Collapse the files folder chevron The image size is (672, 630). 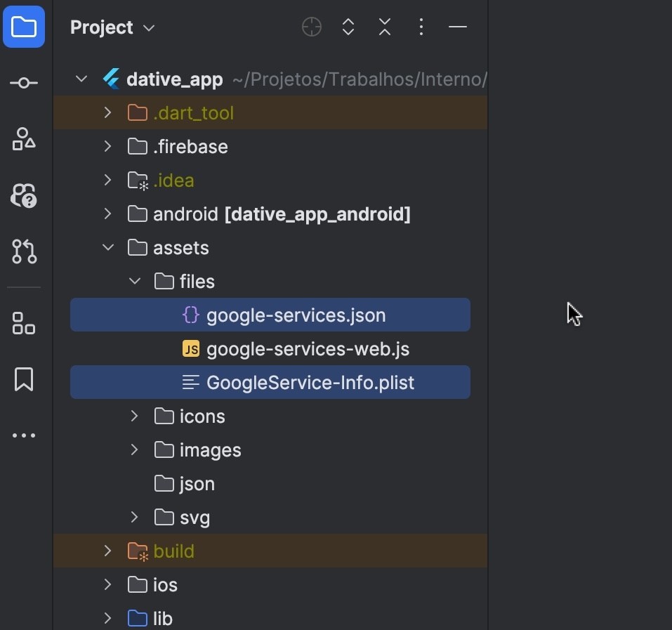(x=134, y=282)
